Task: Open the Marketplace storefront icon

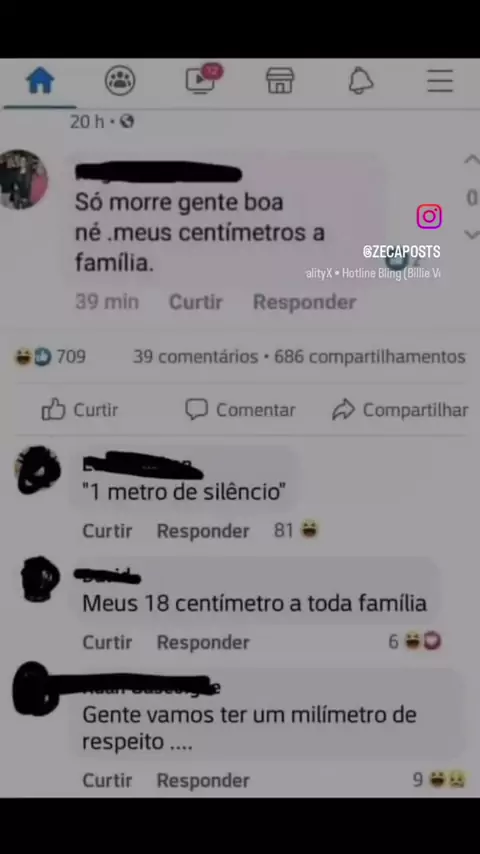Action: coord(280,81)
